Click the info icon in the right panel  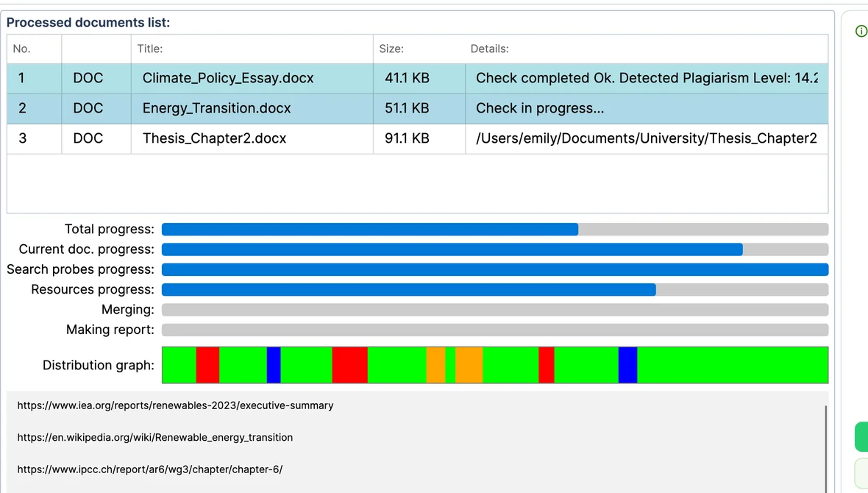point(861,31)
